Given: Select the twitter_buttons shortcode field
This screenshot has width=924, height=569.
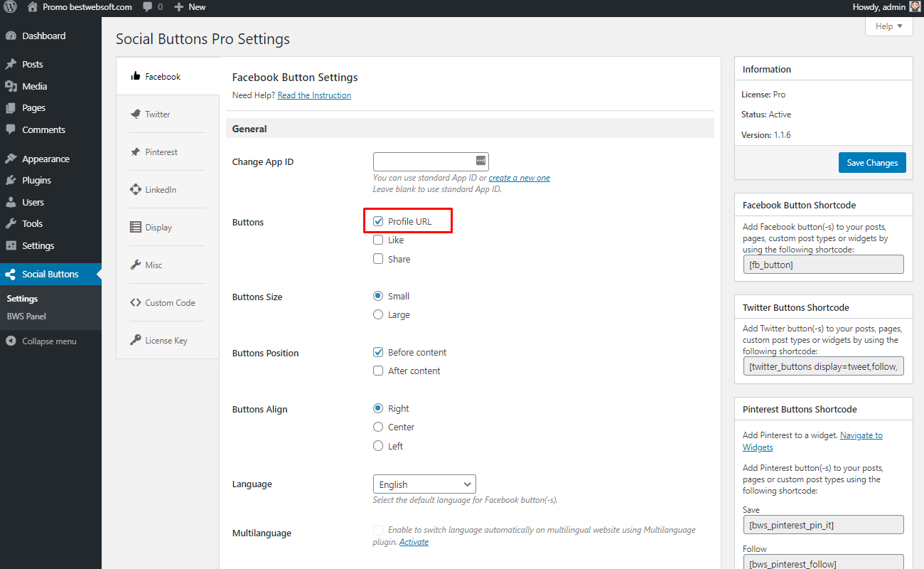Looking at the screenshot, I should 823,366.
